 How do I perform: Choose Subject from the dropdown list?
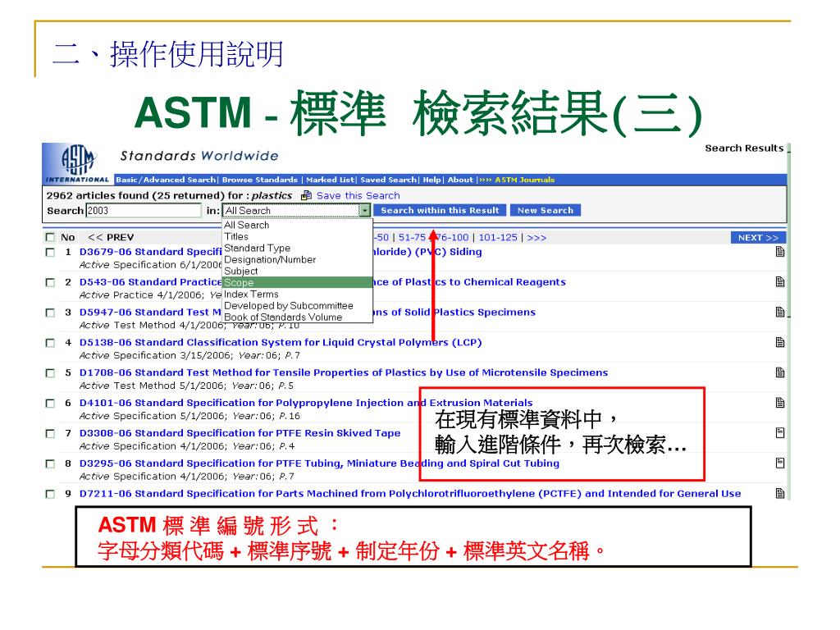pos(297,271)
